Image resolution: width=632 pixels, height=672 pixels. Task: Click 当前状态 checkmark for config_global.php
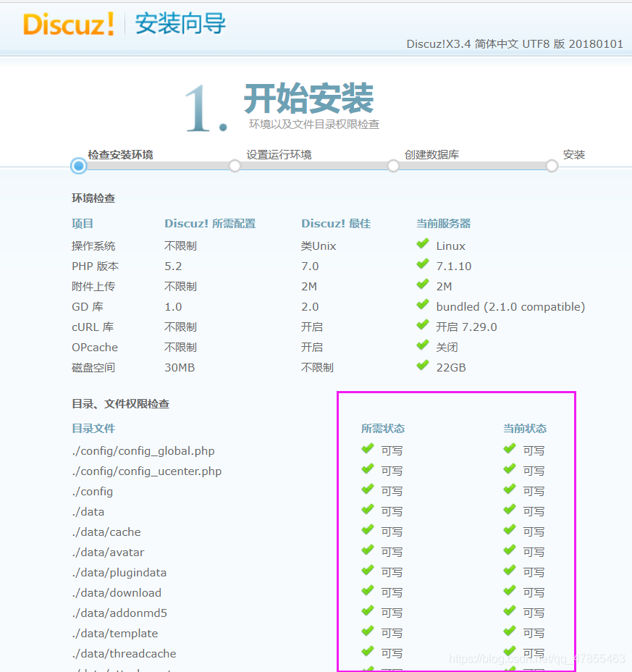(x=510, y=449)
